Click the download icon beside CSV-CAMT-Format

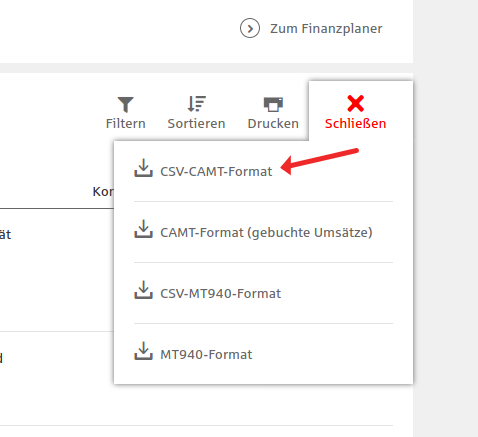(x=143, y=168)
